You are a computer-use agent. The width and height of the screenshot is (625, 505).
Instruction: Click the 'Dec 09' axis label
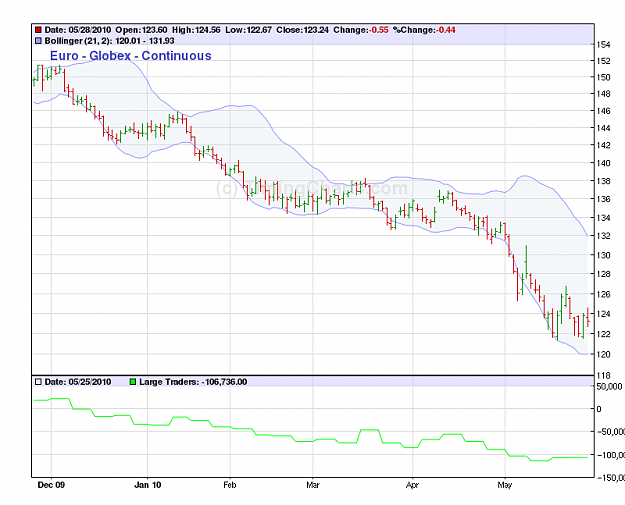coord(51,485)
